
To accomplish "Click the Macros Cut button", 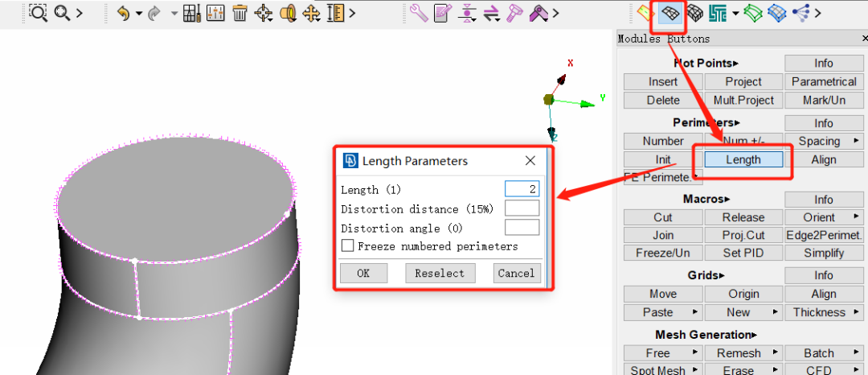I will point(662,217).
